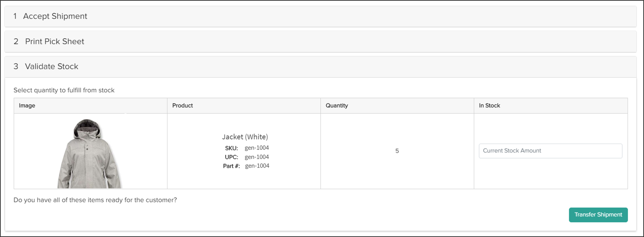The image size is (644, 237).
Task: Select the Part # value gen-1004
Action: point(257,166)
